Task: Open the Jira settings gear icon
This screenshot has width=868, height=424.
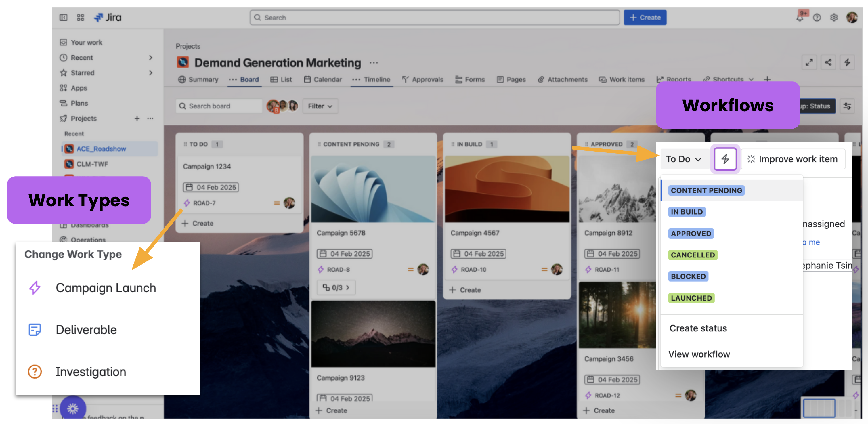Action: (x=834, y=17)
